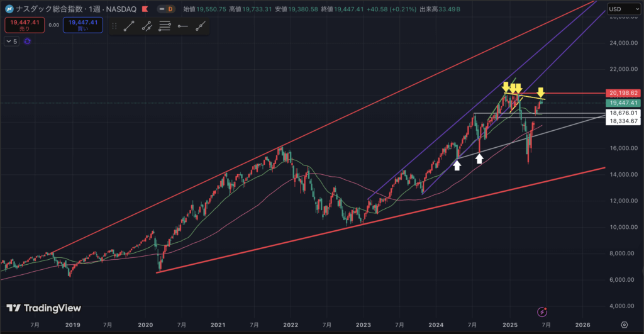Click the 高値 19,733.31 high value

250,9
